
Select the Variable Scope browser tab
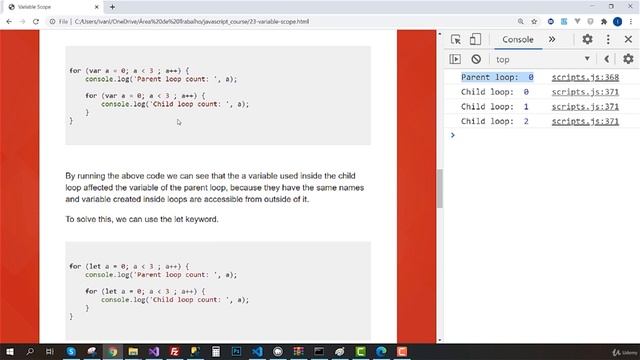coord(53,7)
